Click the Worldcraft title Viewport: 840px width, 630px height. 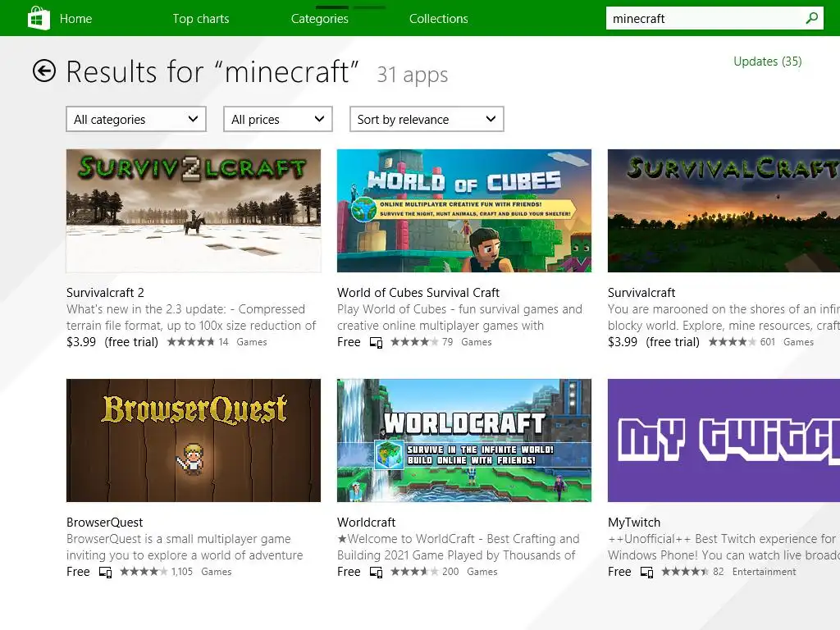pyautogui.click(x=366, y=523)
